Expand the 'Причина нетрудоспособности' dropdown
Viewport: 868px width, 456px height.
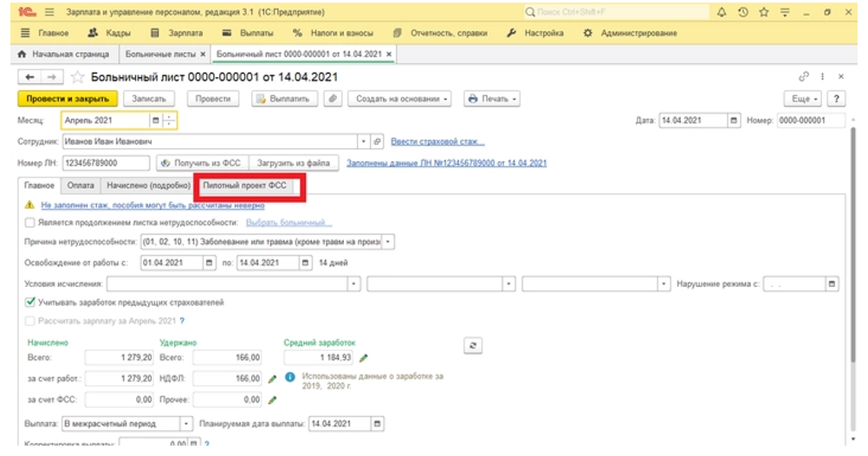click(388, 241)
